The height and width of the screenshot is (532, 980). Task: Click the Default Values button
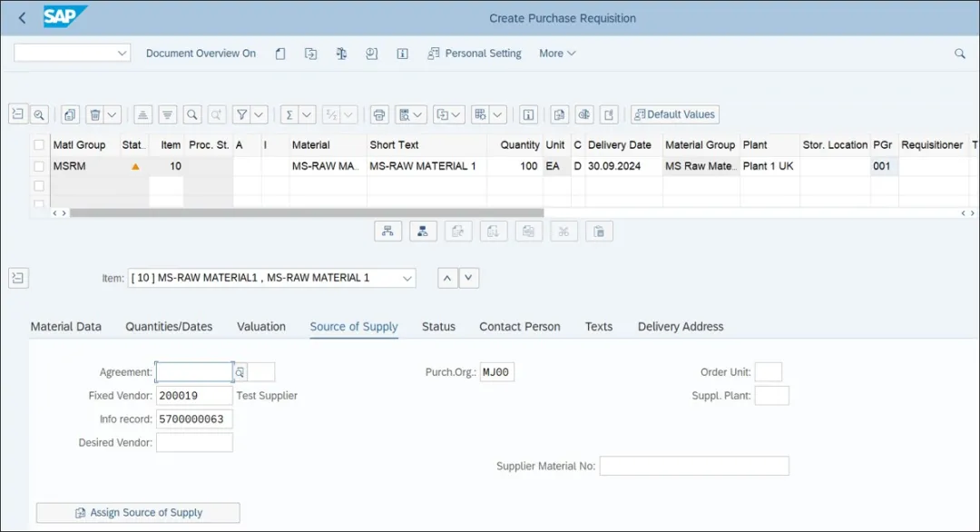coord(674,114)
